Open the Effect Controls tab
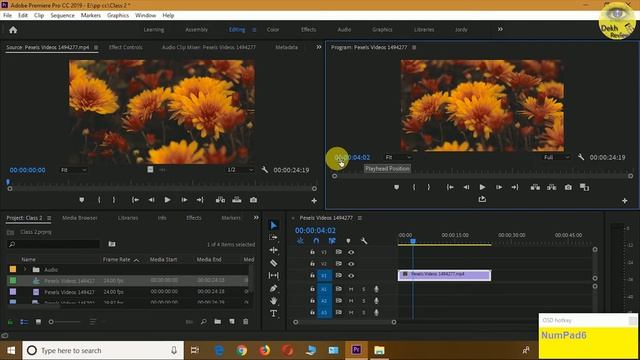Viewport: 640px width, 360px height. (125, 47)
